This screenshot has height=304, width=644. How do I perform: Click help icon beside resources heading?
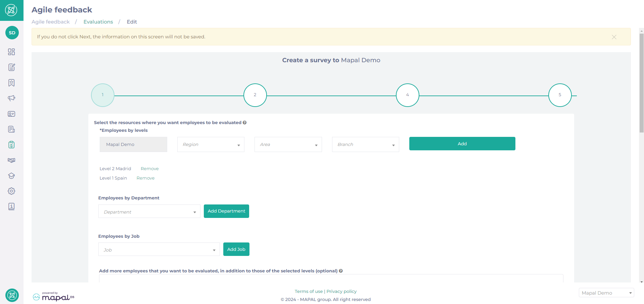245,122
